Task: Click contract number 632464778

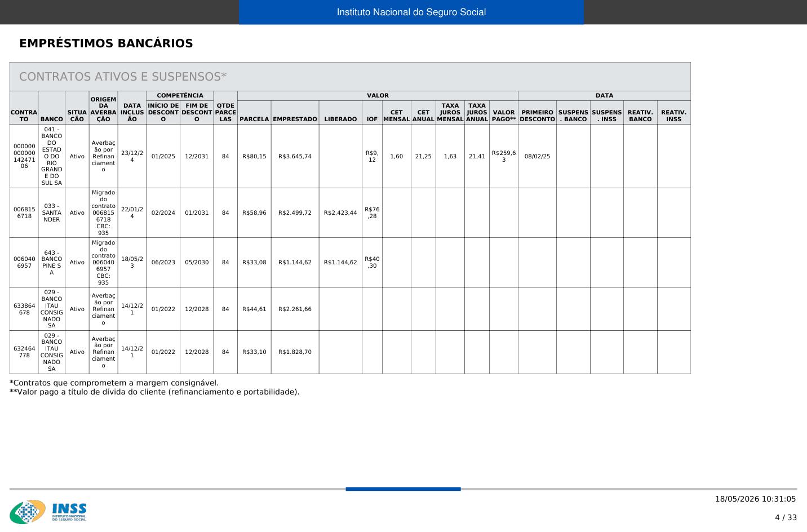Action: tap(24, 352)
